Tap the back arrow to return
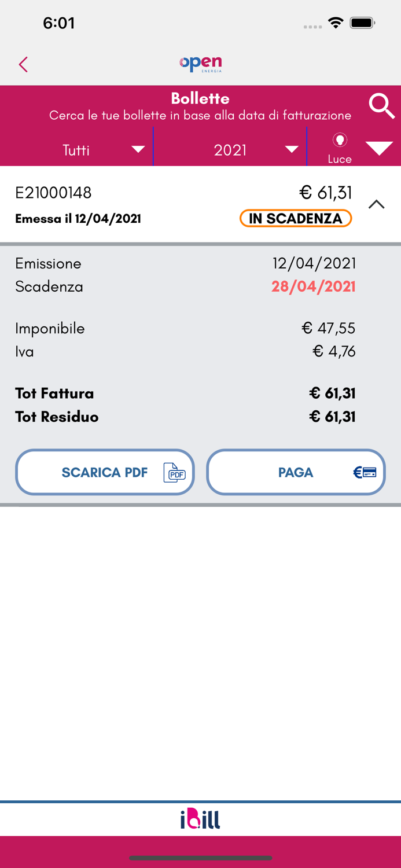The height and width of the screenshot is (868, 401). tap(23, 64)
